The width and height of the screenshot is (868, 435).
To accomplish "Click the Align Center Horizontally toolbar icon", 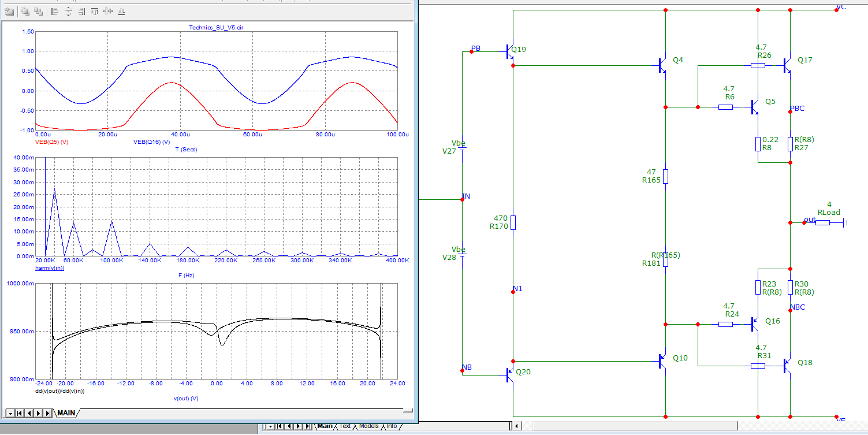I will pyautogui.click(x=68, y=11).
